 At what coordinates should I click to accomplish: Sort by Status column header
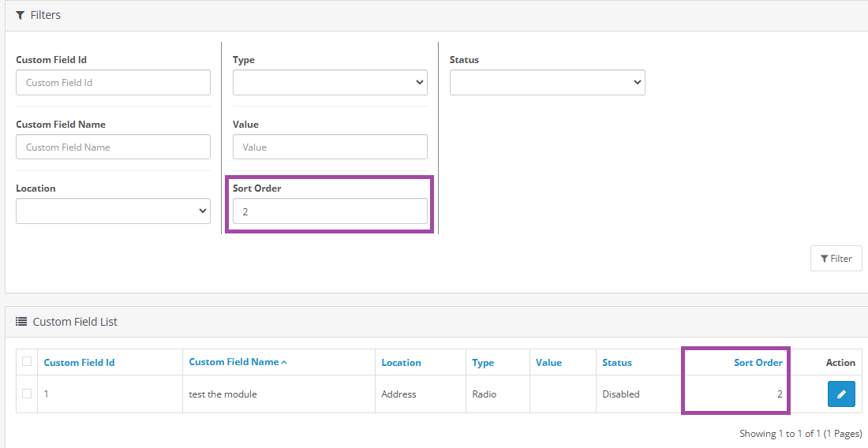coord(616,363)
